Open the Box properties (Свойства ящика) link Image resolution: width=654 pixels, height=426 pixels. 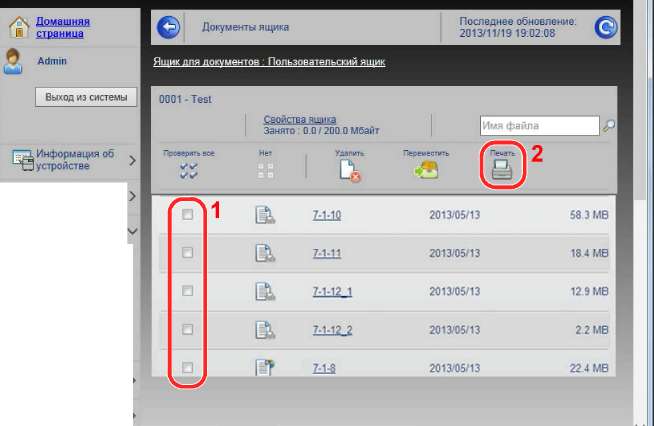point(299,119)
